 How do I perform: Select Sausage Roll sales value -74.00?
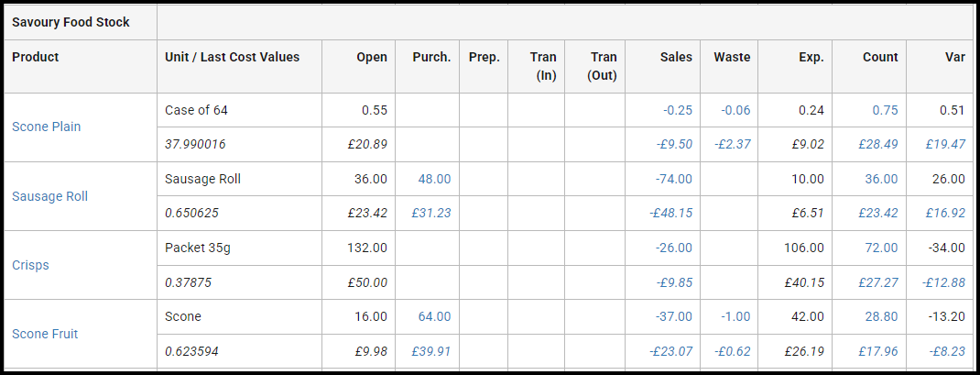674,179
